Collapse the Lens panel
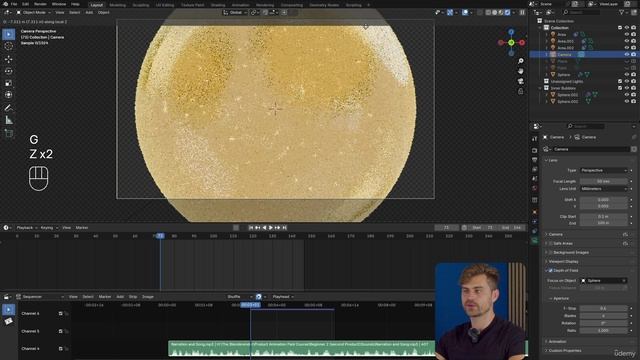Image resolution: width=640 pixels, height=360 pixels. 553,160
